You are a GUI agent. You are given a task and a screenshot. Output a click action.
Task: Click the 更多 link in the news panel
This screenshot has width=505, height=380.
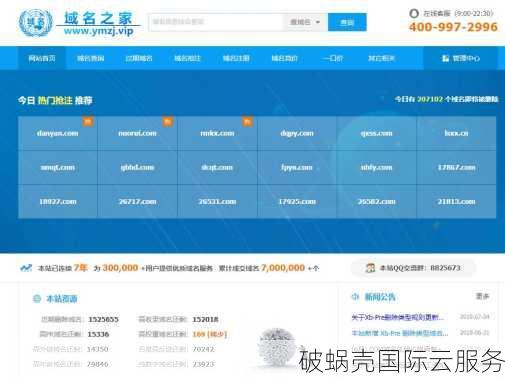point(482,296)
